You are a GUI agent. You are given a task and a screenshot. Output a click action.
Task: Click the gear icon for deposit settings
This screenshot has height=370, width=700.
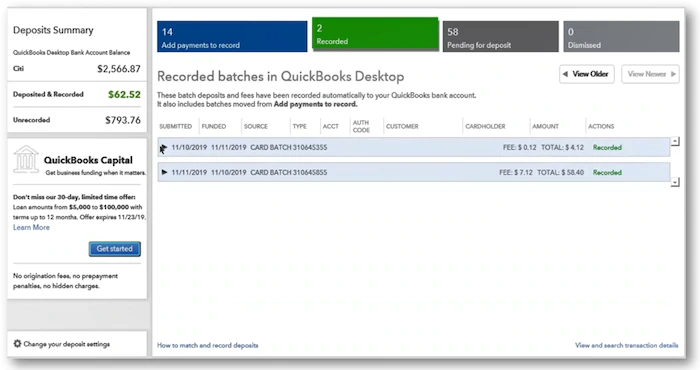pos(17,344)
